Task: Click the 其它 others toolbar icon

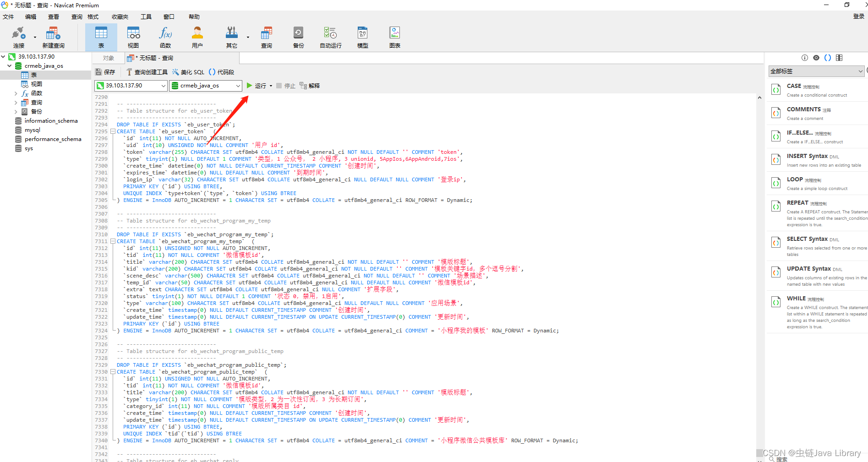Action: click(232, 37)
